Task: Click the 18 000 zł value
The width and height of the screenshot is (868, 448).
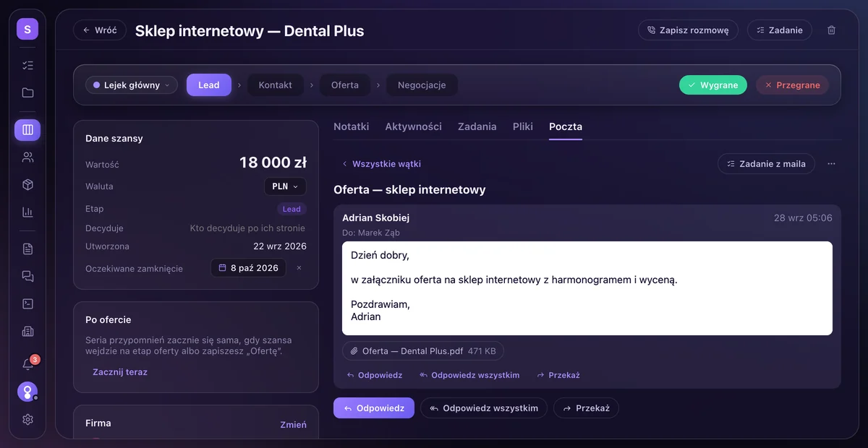Action: (273, 163)
